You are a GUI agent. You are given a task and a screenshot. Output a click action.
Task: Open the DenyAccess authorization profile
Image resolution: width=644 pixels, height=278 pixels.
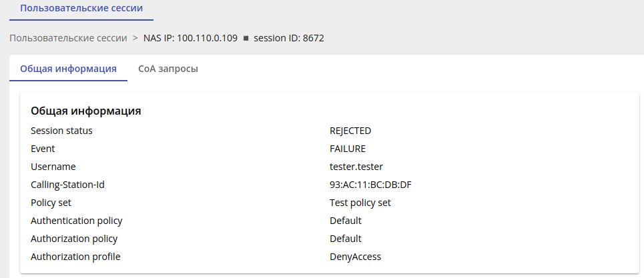(356, 257)
